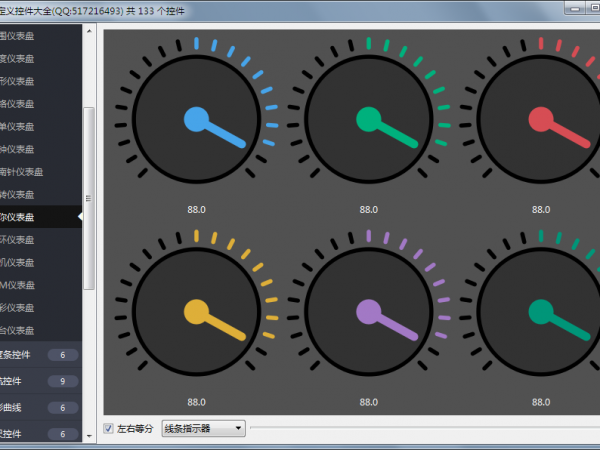
Task: Click the yellow gauge dial
Action: (196, 311)
